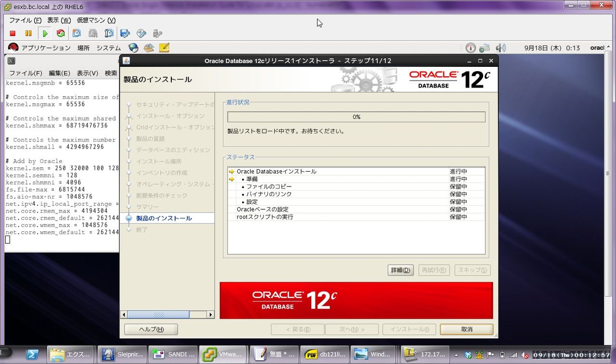Open the terminal ファイル(F) menu
The height and width of the screenshot is (364, 616).
tap(26, 73)
